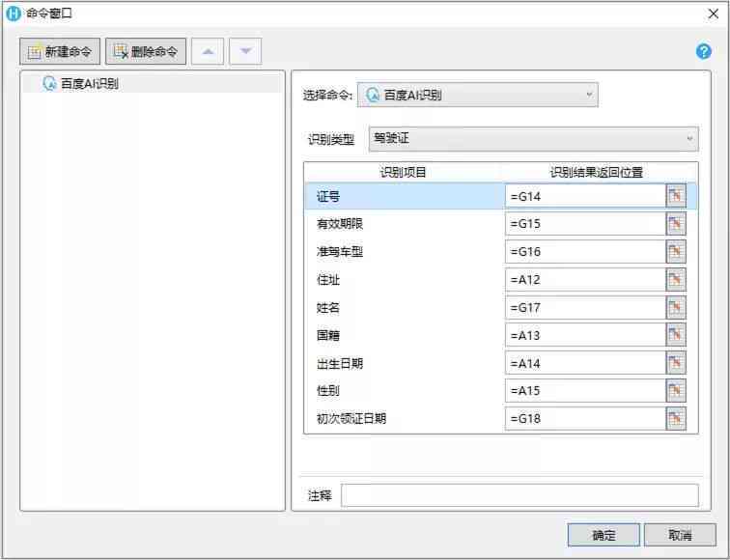Click the =G17 input for 姓名
Screen dimensions: 730x560
pyautogui.click(x=585, y=308)
